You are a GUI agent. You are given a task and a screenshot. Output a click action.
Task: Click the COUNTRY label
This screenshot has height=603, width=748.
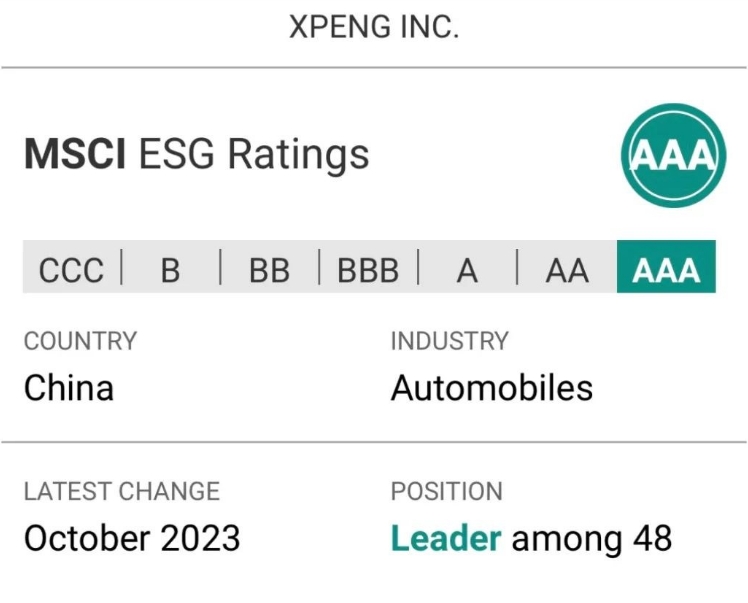[x=81, y=341]
